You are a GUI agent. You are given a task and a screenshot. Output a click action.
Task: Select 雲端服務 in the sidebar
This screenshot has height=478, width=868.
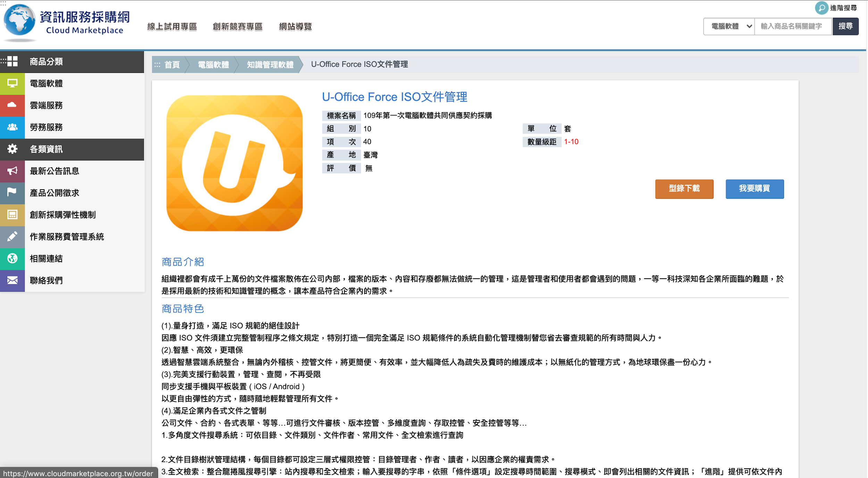click(46, 105)
